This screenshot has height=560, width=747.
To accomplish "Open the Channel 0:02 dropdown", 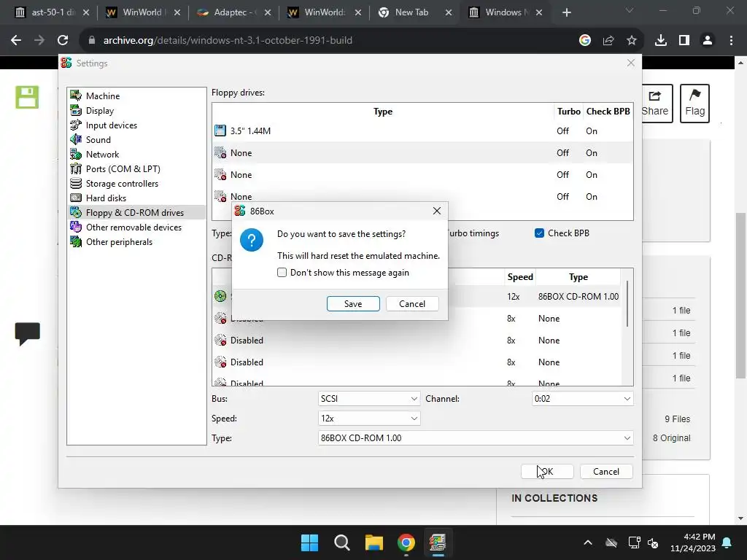I will 582,399.
